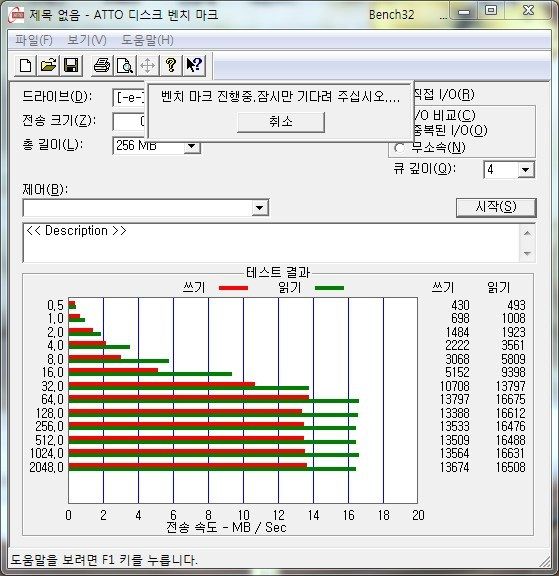
Task: Minimize the ATTO benchmark window
Action: (464, 12)
